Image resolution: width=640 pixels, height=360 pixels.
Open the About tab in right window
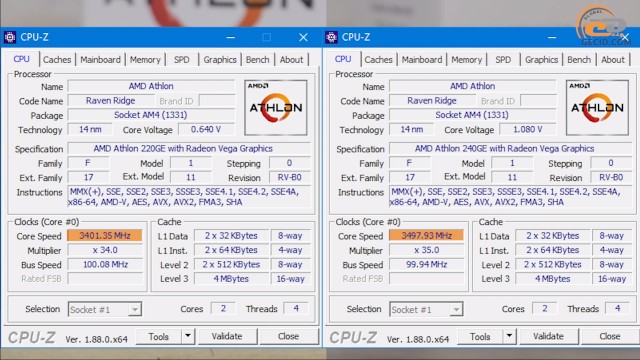pos(613,60)
